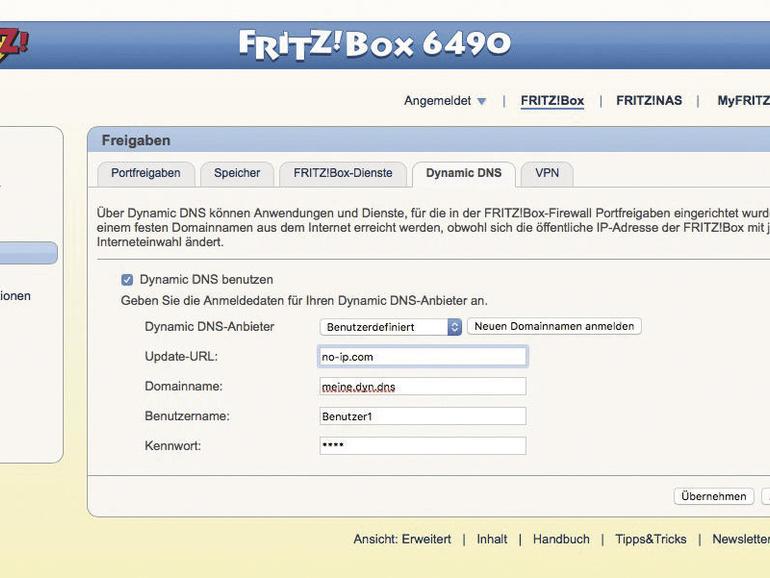Click the Freigaben panel heading
The image size is (770, 578).
click(x=136, y=140)
